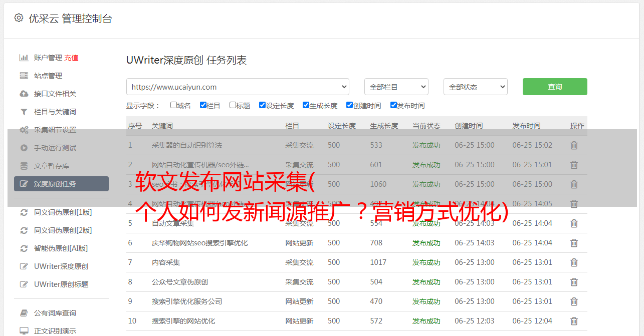The height and width of the screenshot is (336, 644).
Task: Click the bar chart icon for 账户管理
Action: [x=24, y=58]
